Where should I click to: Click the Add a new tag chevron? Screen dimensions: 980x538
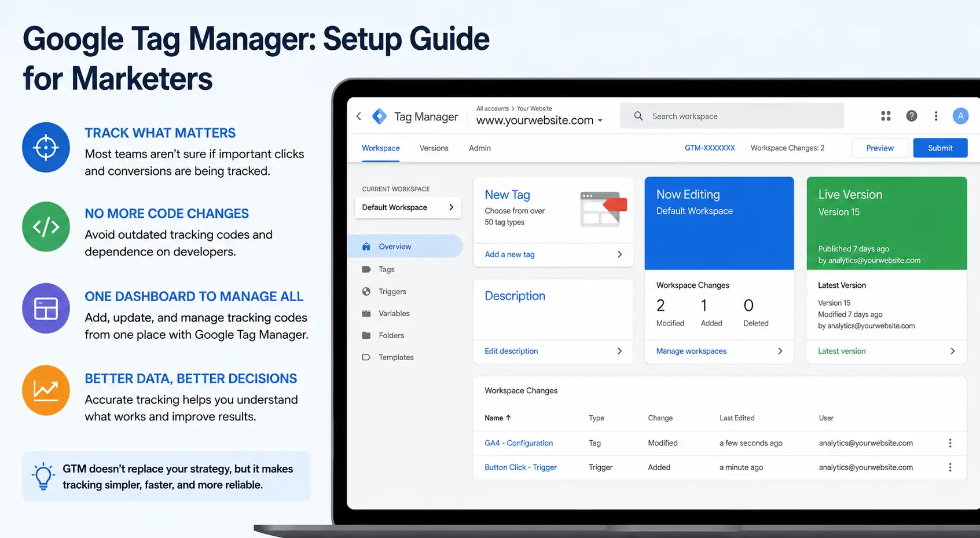coord(619,254)
